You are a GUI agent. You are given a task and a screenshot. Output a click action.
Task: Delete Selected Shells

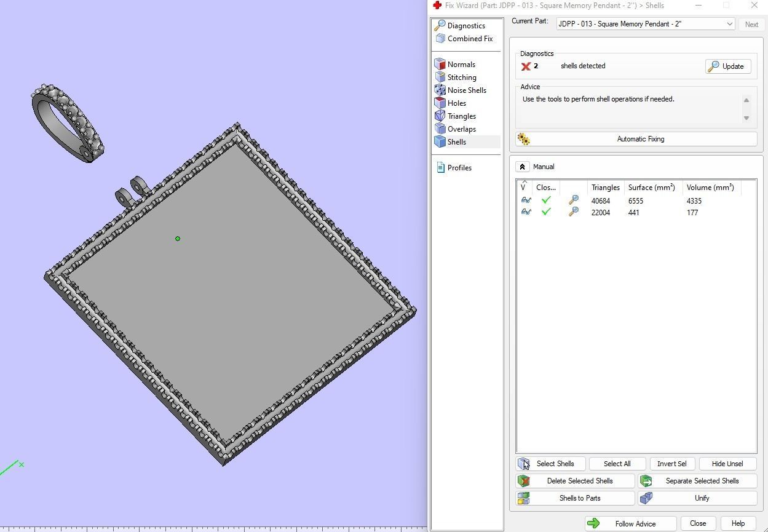click(x=575, y=481)
